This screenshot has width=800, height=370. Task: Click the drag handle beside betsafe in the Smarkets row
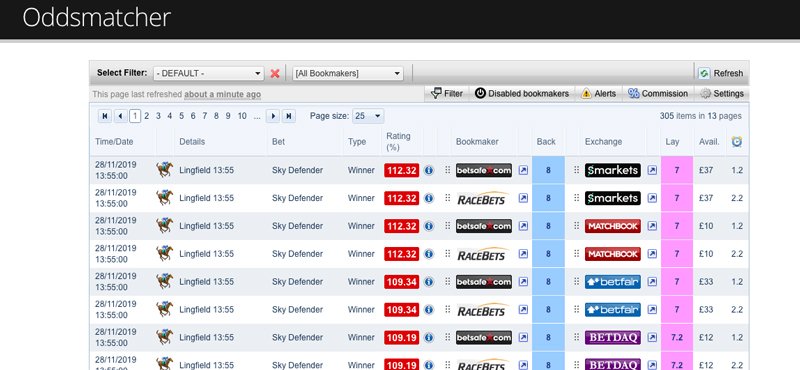(447, 170)
